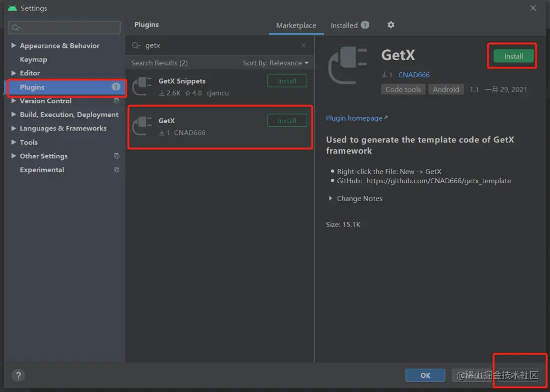Click the Experimental project-level icon
This screenshot has height=392, width=550.
click(117, 170)
